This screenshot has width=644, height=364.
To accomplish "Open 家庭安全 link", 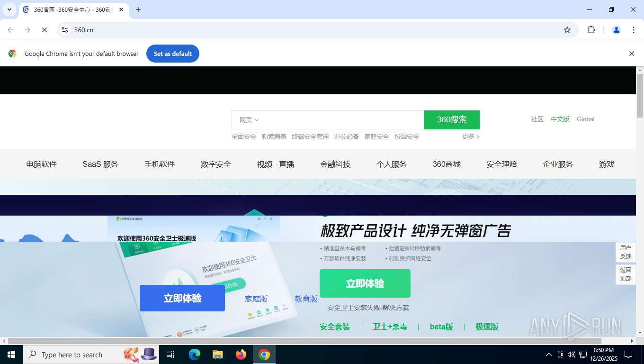I will 376,136.
